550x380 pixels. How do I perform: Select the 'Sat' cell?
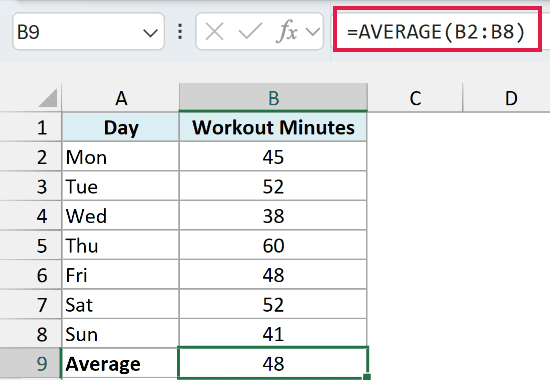click(x=121, y=304)
